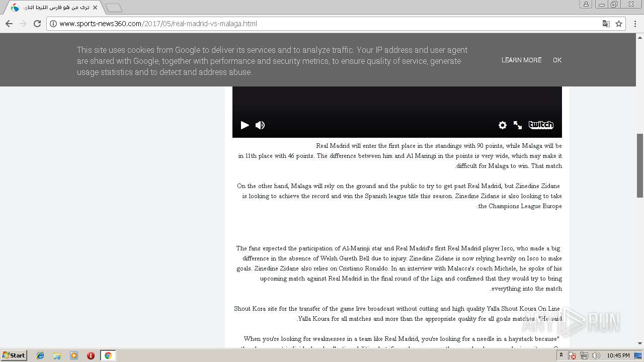Go forward in browser history
Viewport: 644px width, 362px height.
23,24
